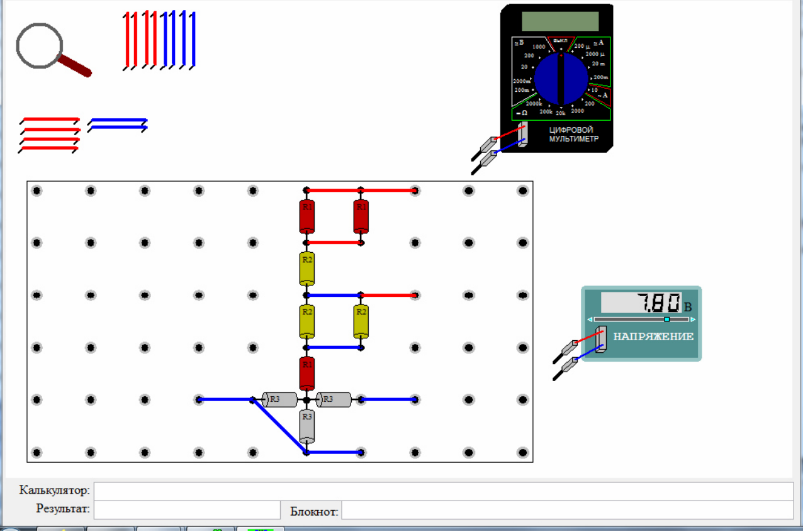The image size is (803, 532).
Task: Set multimeter dial to 2000m volts
Action: (522, 81)
